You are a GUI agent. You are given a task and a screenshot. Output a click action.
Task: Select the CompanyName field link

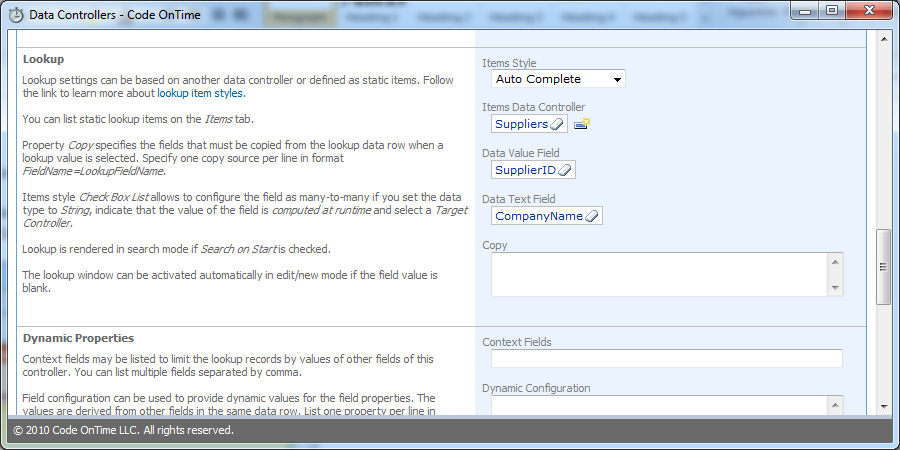(x=539, y=216)
